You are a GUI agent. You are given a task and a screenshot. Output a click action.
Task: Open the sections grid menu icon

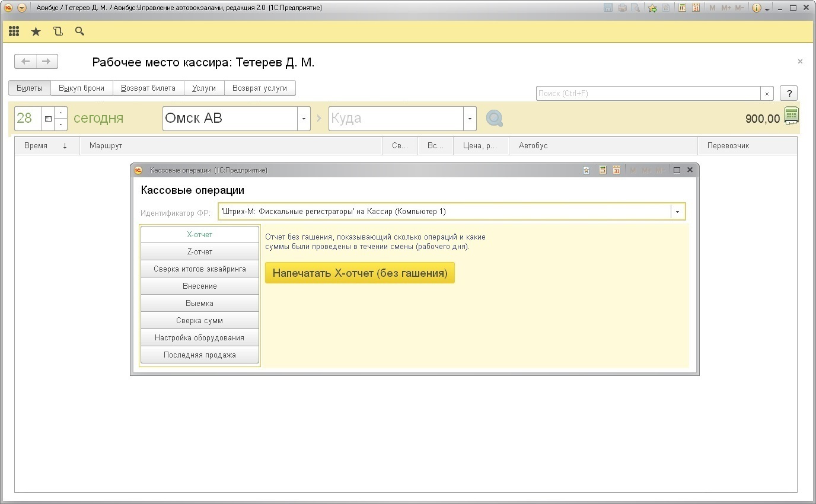(x=14, y=31)
